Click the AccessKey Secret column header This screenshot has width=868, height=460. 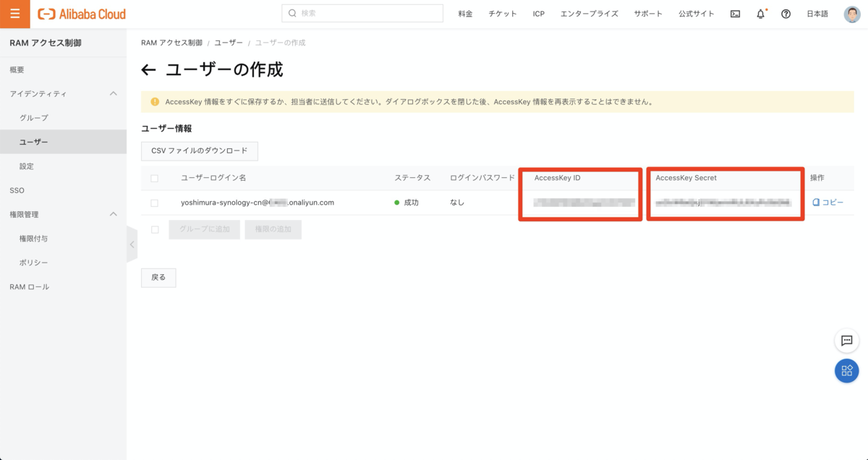pos(686,178)
